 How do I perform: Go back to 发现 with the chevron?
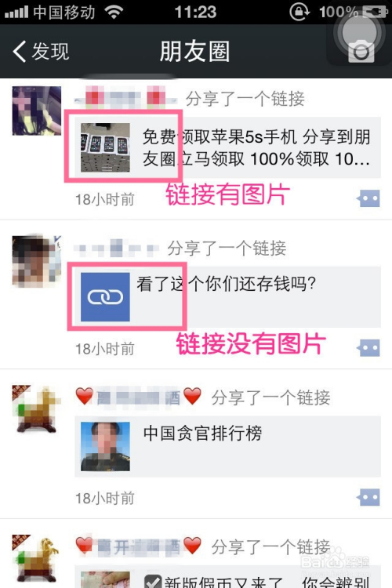20,52
